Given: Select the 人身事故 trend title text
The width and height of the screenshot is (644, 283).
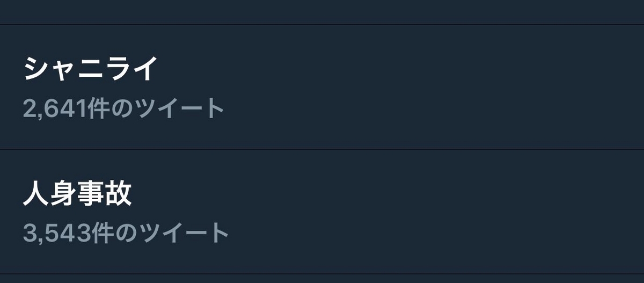Looking at the screenshot, I should (77, 194).
